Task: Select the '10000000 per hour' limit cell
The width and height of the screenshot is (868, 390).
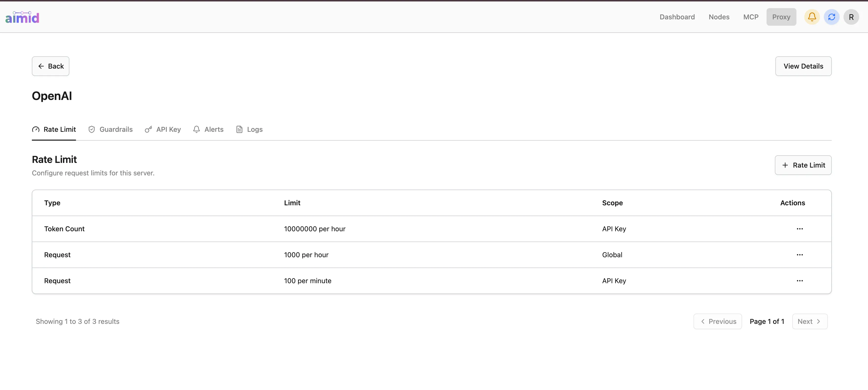Action: [x=315, y=229]
